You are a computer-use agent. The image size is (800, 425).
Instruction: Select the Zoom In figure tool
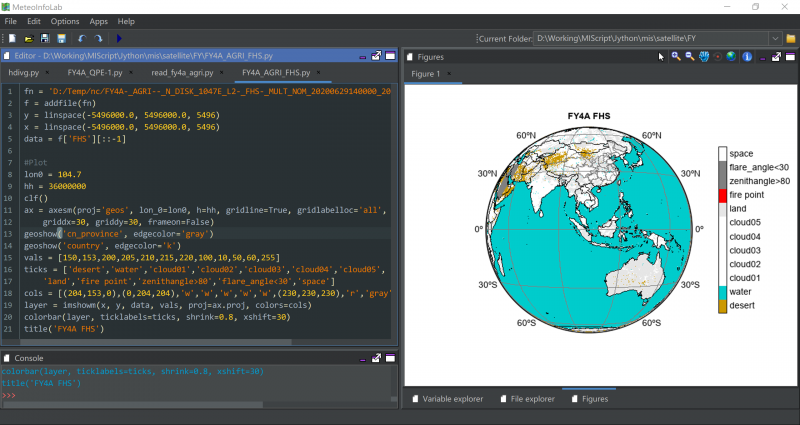676,56
